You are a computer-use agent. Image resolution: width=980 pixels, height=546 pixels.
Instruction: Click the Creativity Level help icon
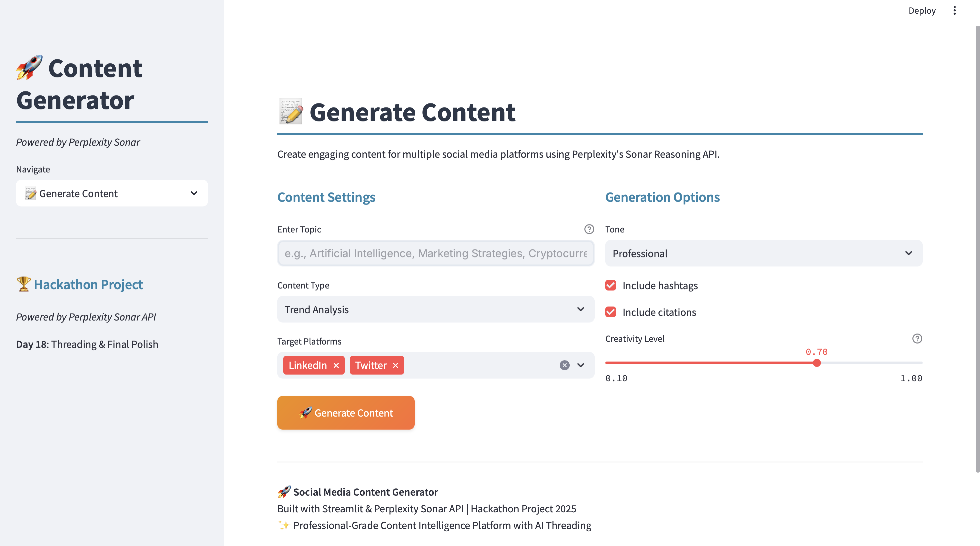coord(917,339)
